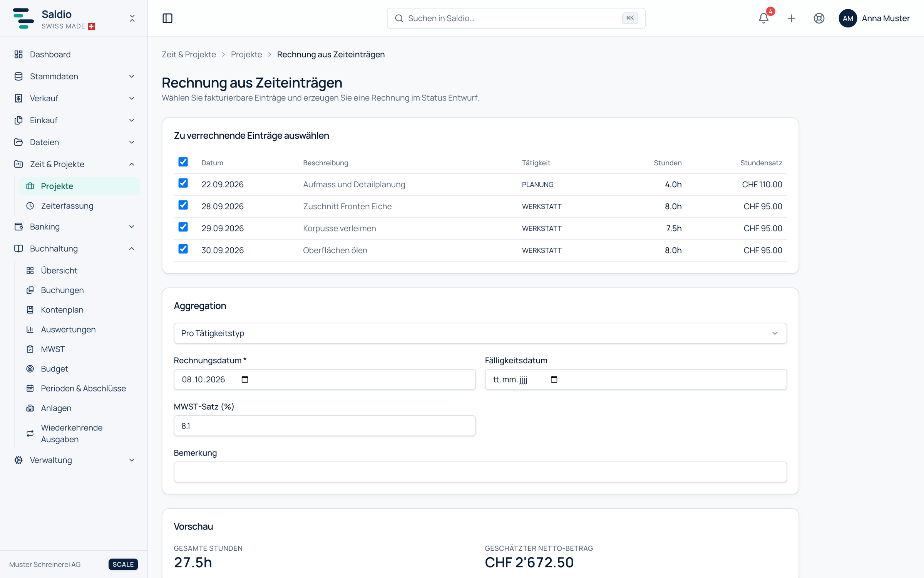
Task: Open the organization switcher arrows
Action: (132, 18)
